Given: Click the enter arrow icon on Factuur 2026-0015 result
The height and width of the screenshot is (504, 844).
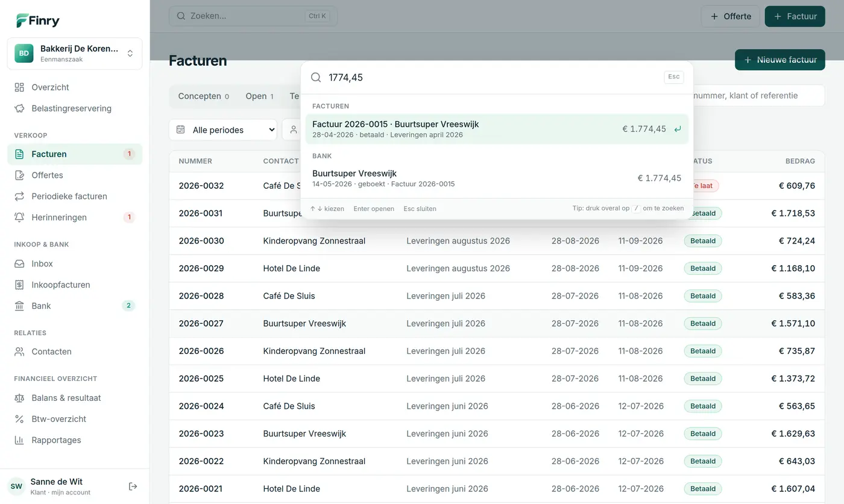Looking at the screenshot, I should click(x=678, y=129).
